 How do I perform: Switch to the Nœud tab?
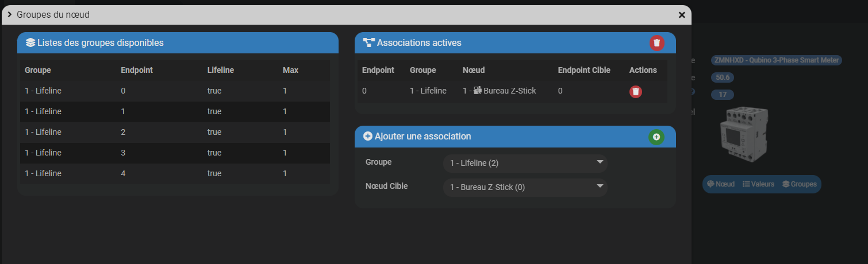(x=721, y=184)
